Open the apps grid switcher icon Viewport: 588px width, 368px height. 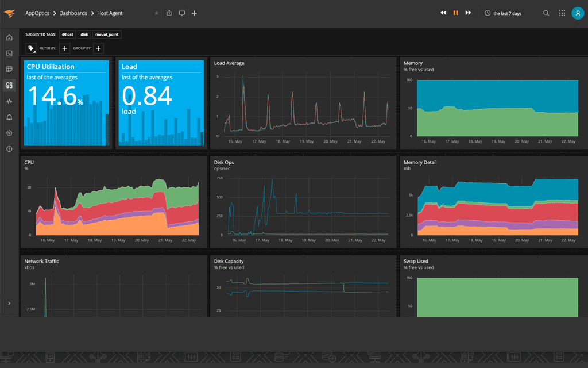(562, 13)
